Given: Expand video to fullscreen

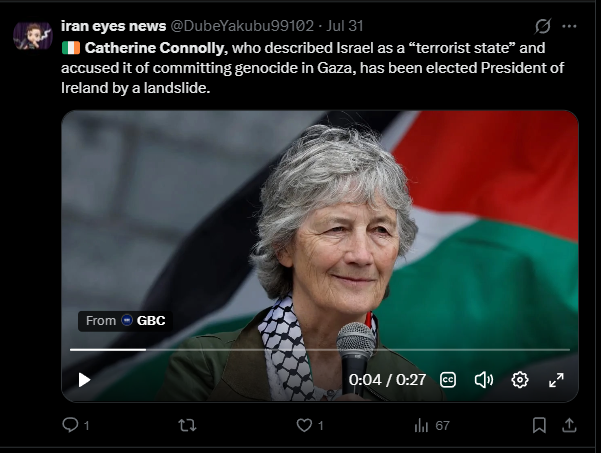Looking at the screenshot, I should pyautogui.click(x=556, y=380).
